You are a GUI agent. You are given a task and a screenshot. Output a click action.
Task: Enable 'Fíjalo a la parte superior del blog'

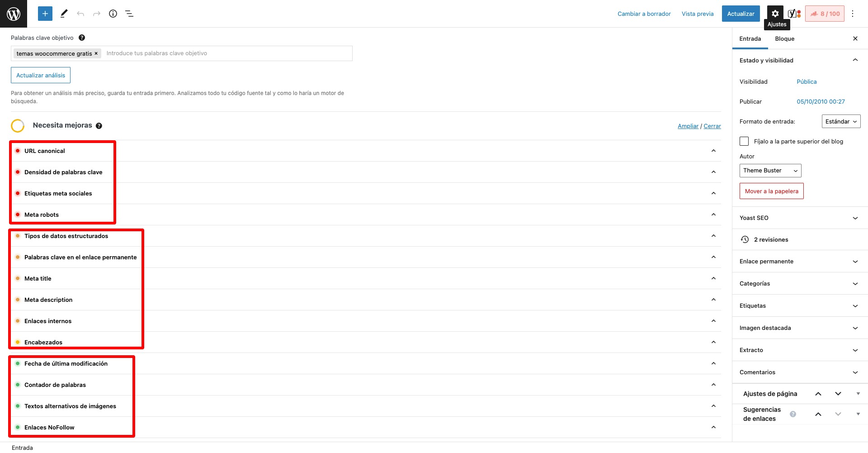744,141
